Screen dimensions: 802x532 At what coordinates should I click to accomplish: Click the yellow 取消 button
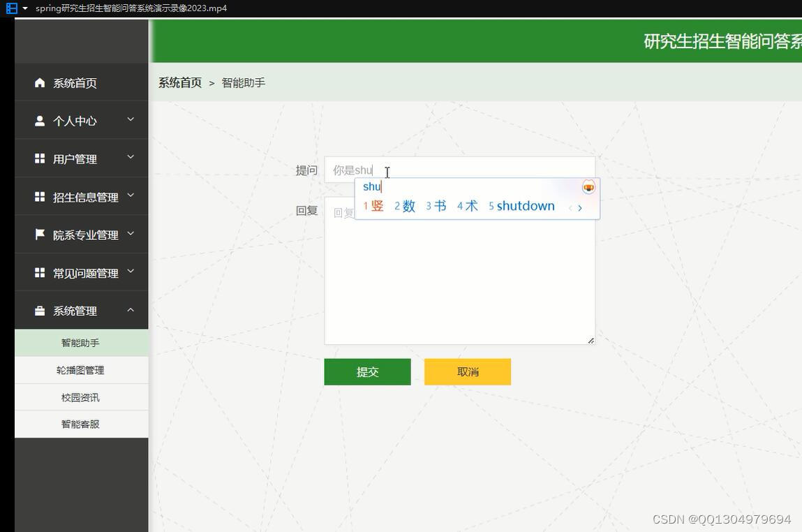point(468,372)
